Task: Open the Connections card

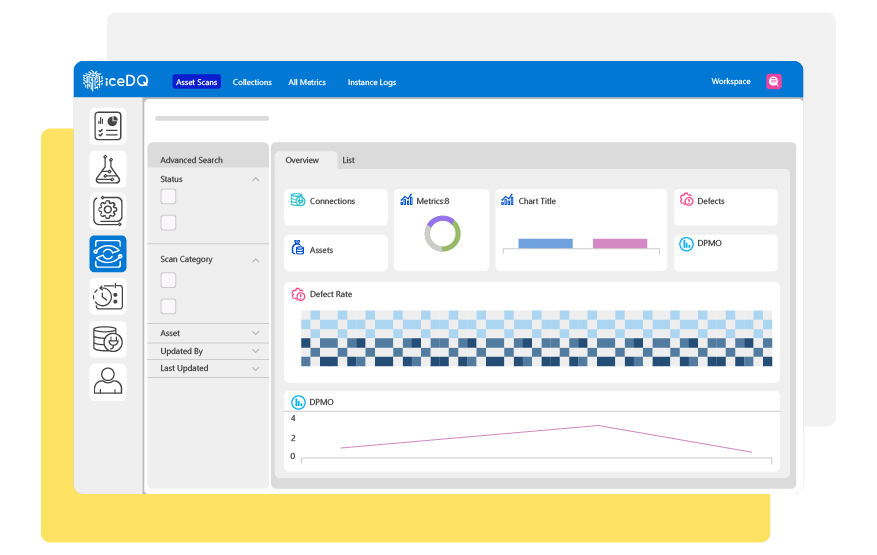Action: pyautogui.click(x=336, y=207)
